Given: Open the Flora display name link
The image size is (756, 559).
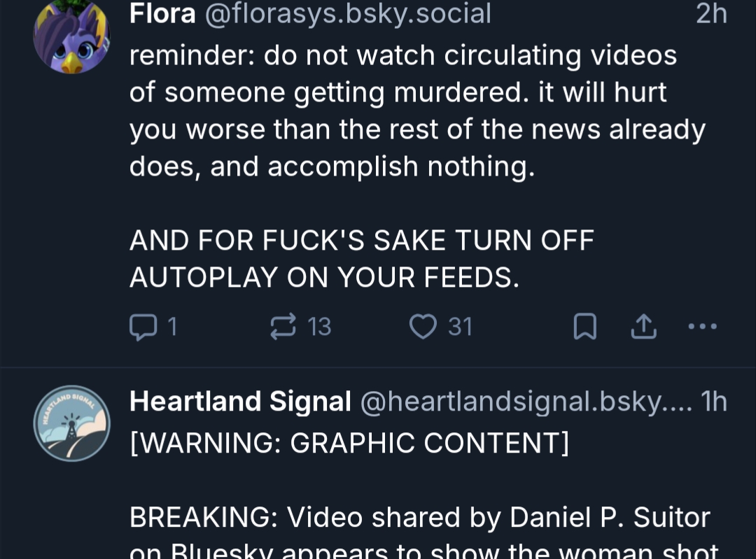Looking at the screenshot, I should (162, 14).
